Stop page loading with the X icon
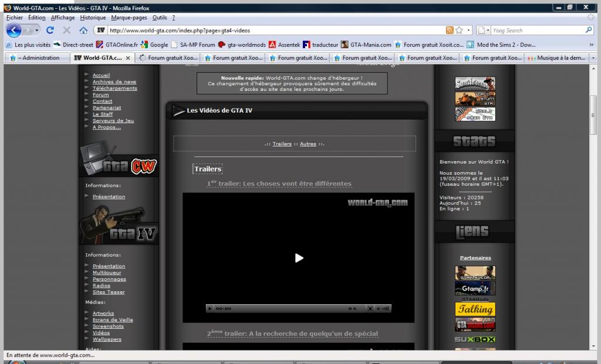 67,30
